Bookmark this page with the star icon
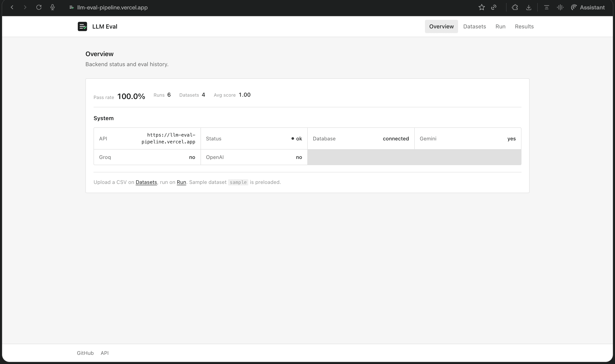This screenshot has height=364, width=615. coord(482,7)
